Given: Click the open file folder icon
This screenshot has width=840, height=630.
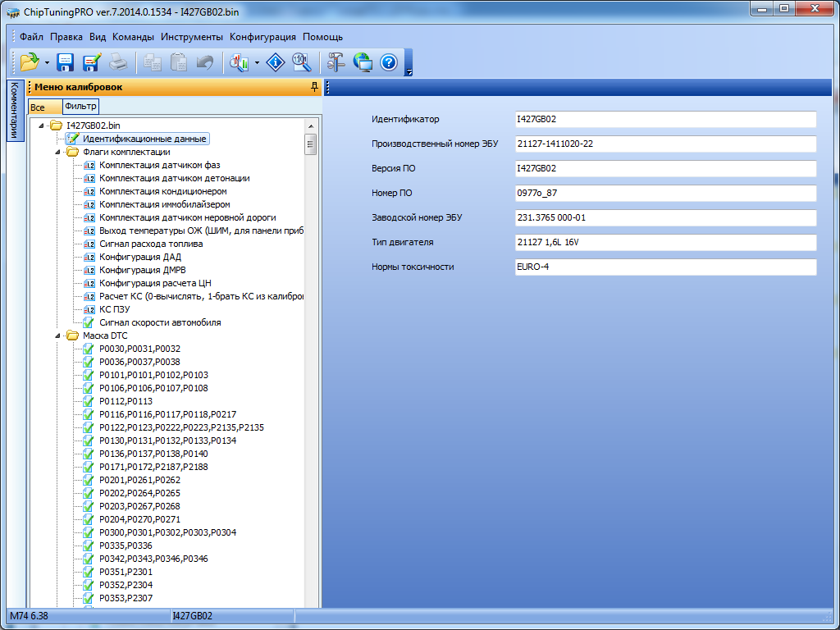Looking at the screenshot, I should click(x=30, y=62).
